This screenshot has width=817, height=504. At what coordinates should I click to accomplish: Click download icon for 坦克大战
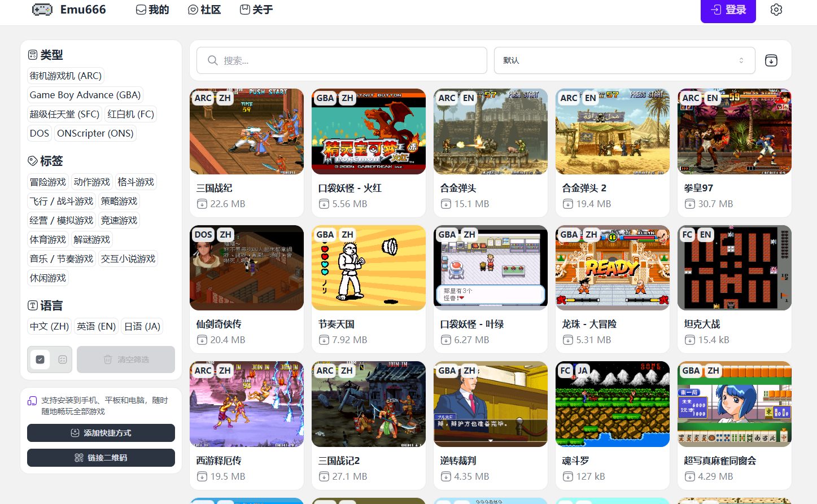(689, 340)
